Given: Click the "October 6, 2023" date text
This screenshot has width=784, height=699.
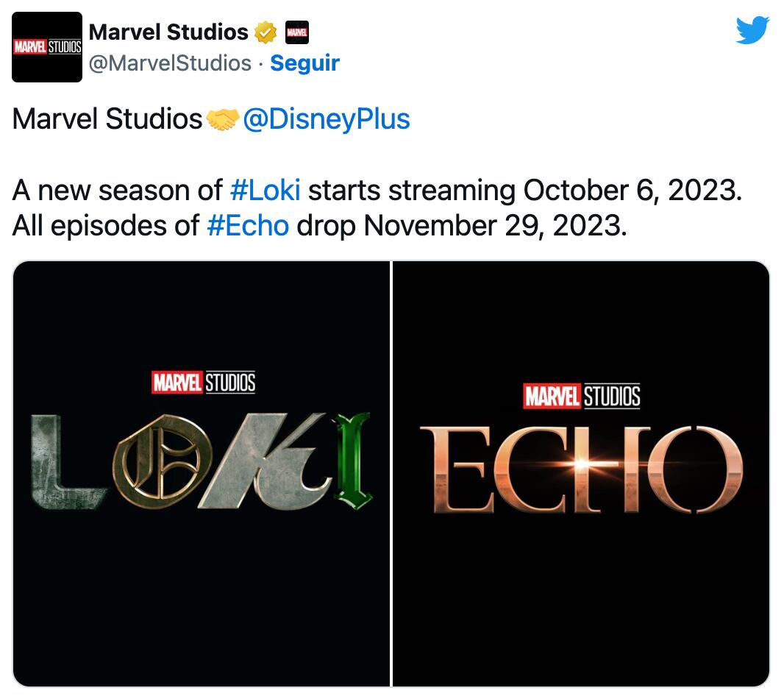Looking at the screenshot, I should click(x=630, y=191).
